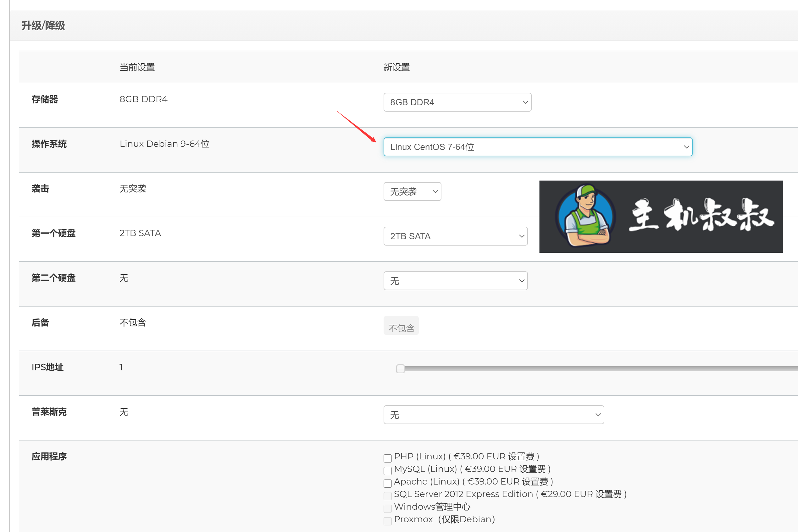Click the 存储器 row label
Screen dimensions: 798x532
(x=45, y=99)
